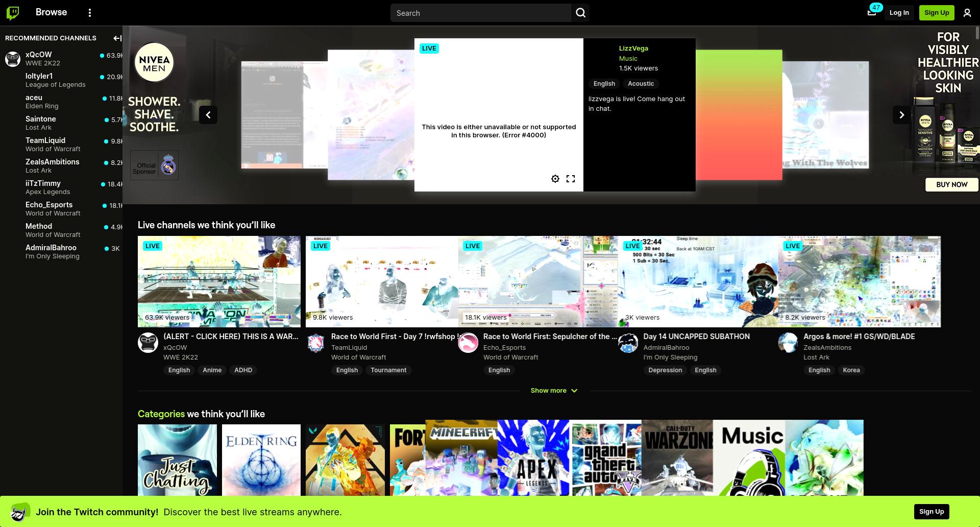
Task: Click the BUY NOW ad button
Action: (x=952, y=184)
